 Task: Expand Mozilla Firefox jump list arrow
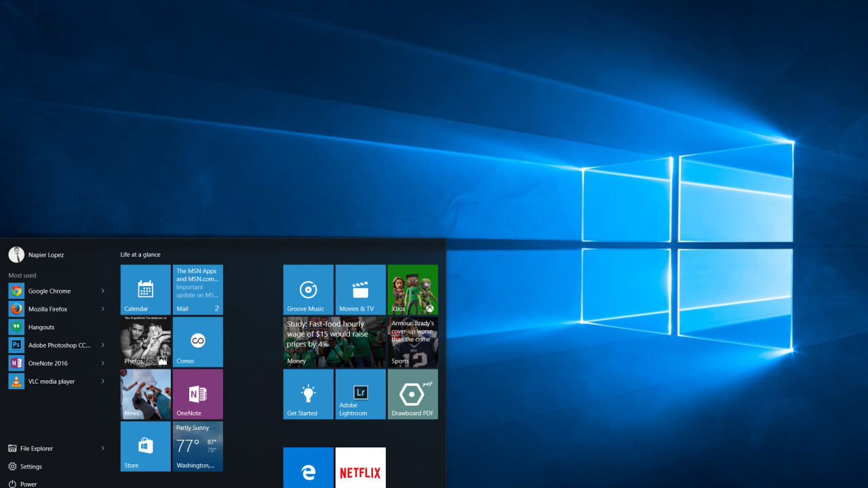103,309
